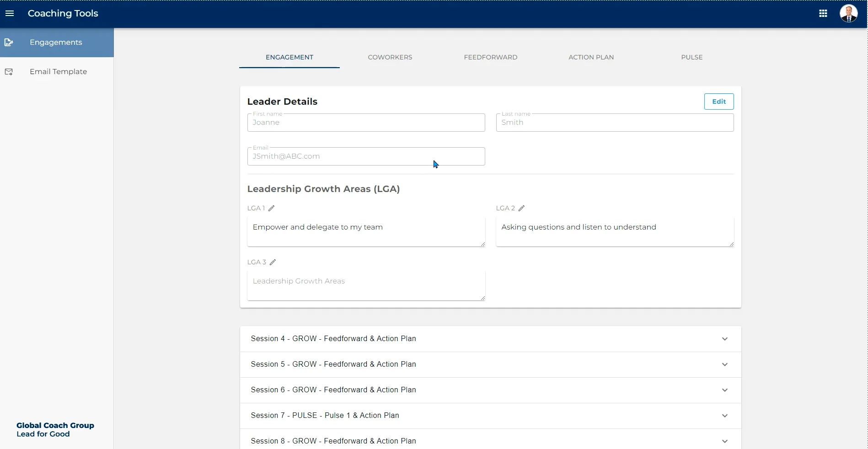
Task: Focus the First name field
Action: point(366,123)
